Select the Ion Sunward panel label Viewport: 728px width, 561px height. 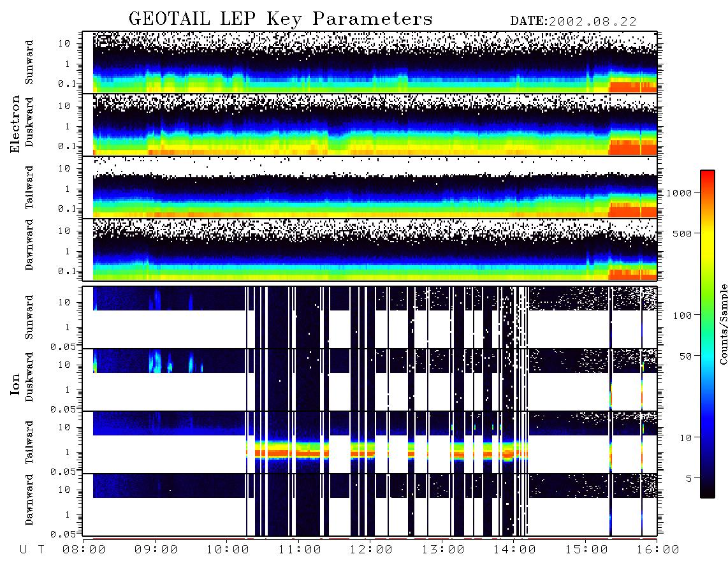[29, 317]
